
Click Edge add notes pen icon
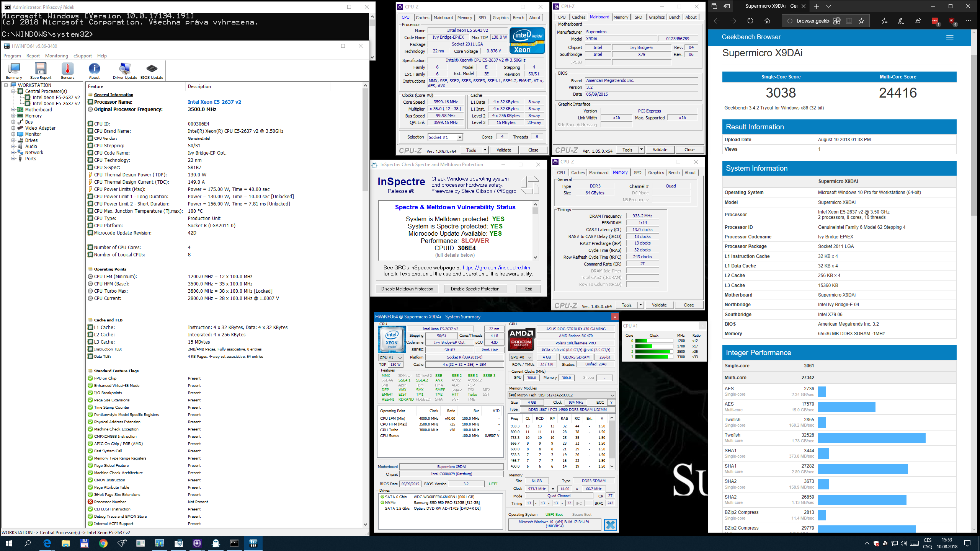coord(901,21)
